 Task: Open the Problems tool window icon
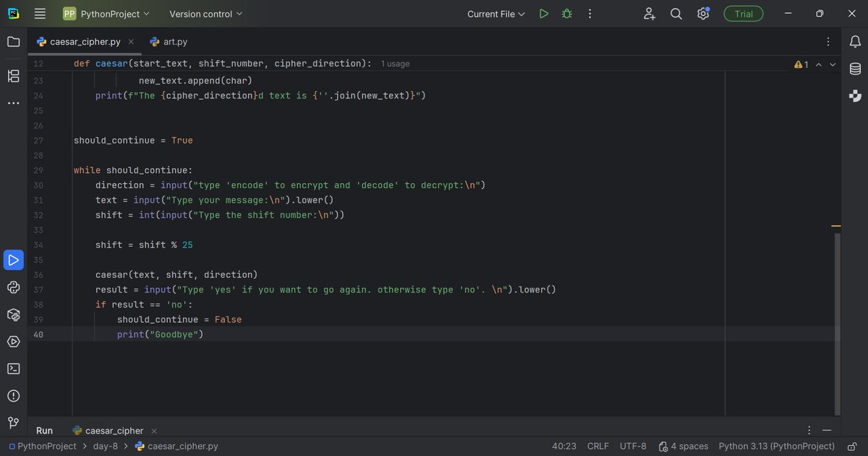13,396
